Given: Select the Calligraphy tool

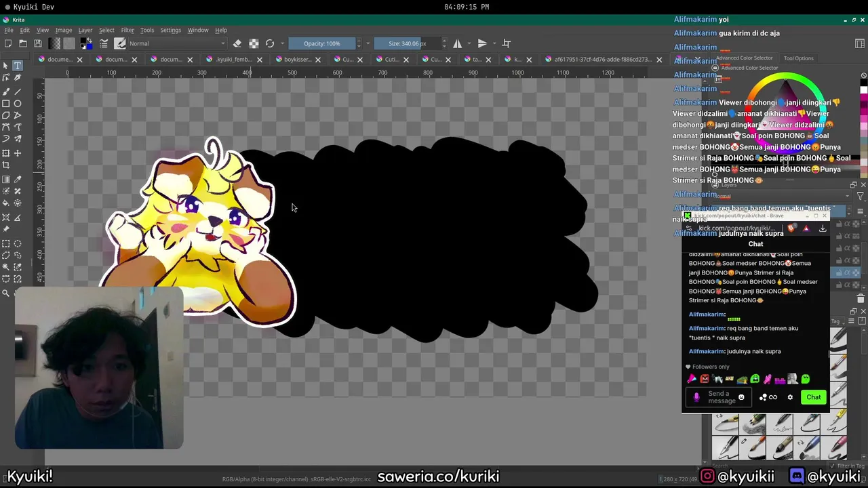Looking at the screenshot, I should [18, 78].
